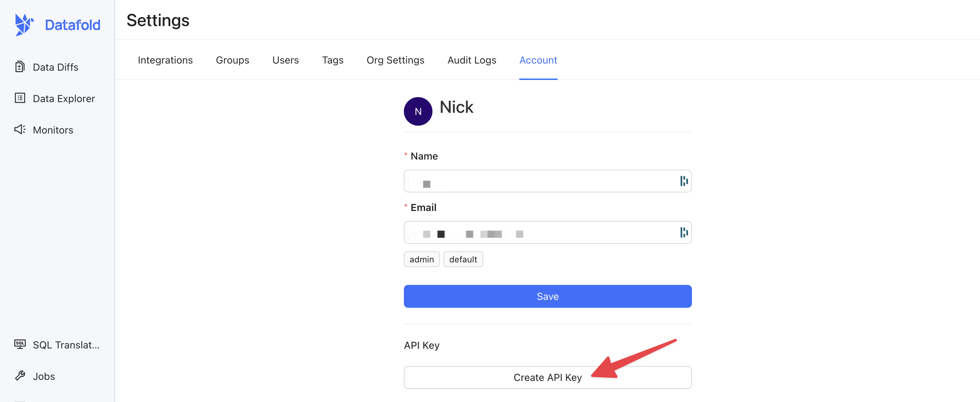Viewport: 980px width, 402px height.
Task: Open the Data Explorer icon in the sidebar
Action: (x=20, y=98)
